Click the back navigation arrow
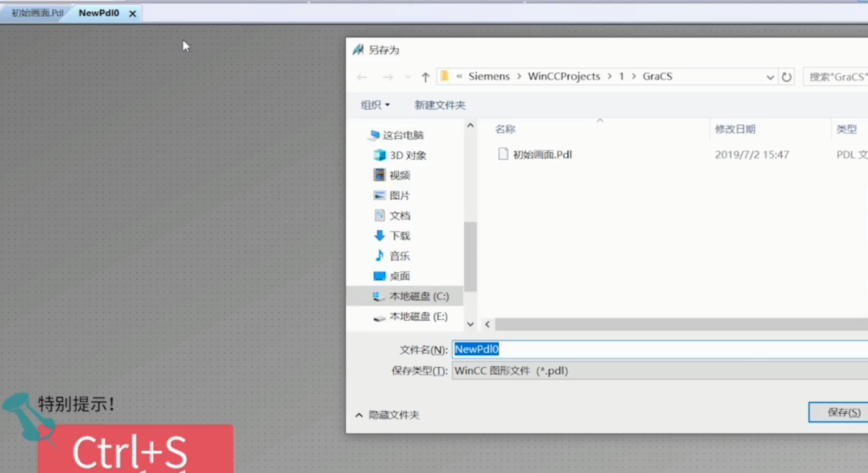 click(x=362, y=76)
